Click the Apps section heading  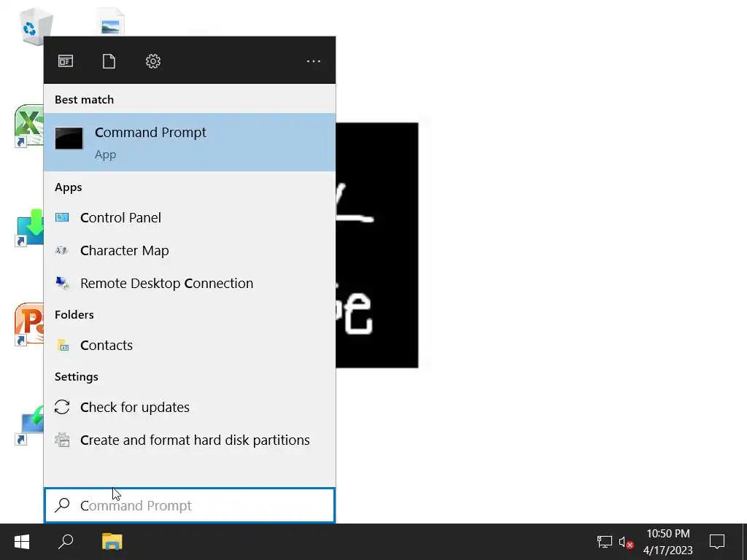click(x=68, y=187)
